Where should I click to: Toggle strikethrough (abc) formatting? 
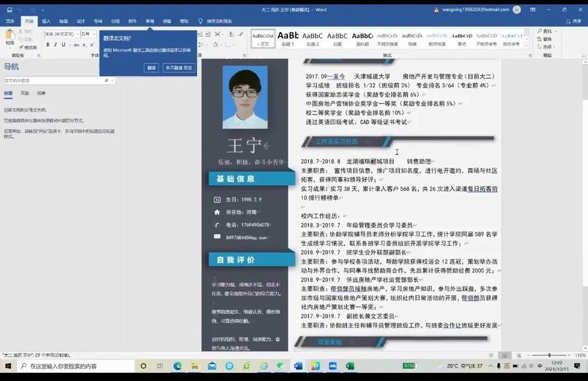tap(77, 45)
